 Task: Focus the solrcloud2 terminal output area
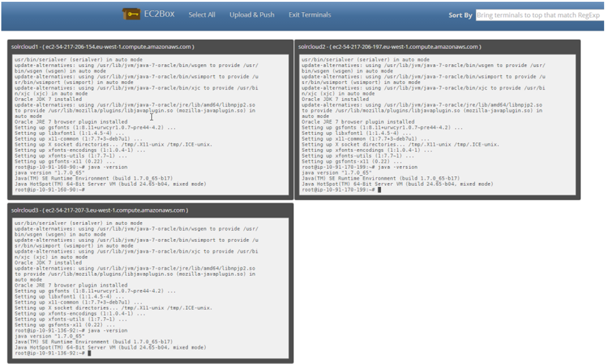coord(437,125)
